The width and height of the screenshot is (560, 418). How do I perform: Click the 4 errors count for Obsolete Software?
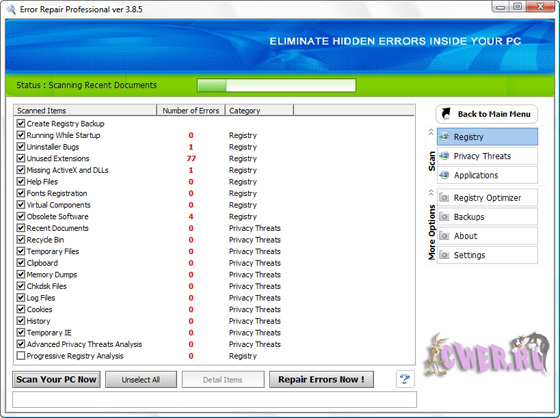(x=191, y=217)
